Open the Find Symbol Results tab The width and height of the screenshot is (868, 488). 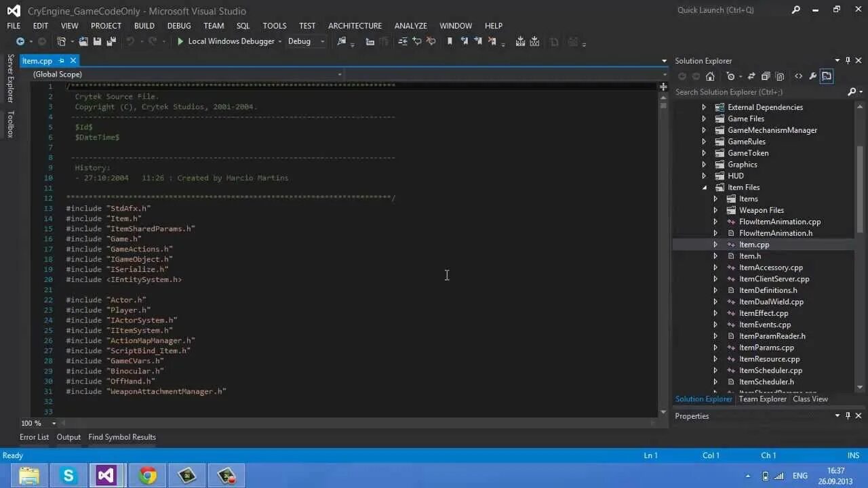[x=122, y=437]
